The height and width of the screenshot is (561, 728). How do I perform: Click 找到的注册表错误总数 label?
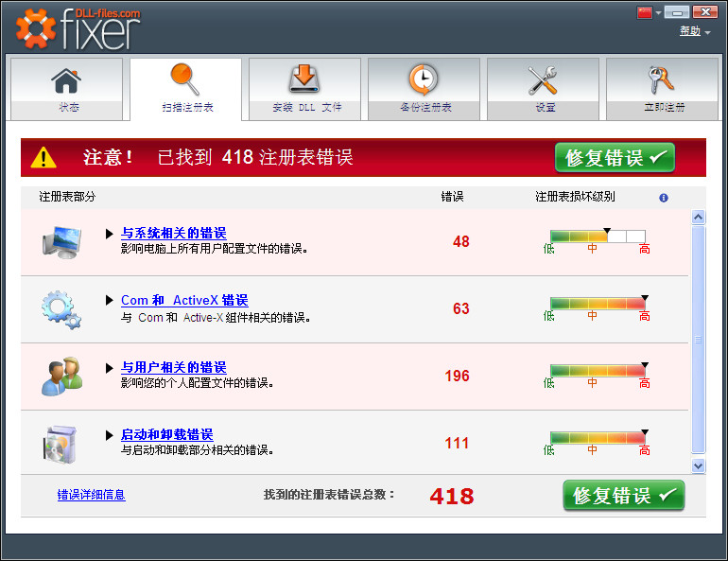click(329, 495)
